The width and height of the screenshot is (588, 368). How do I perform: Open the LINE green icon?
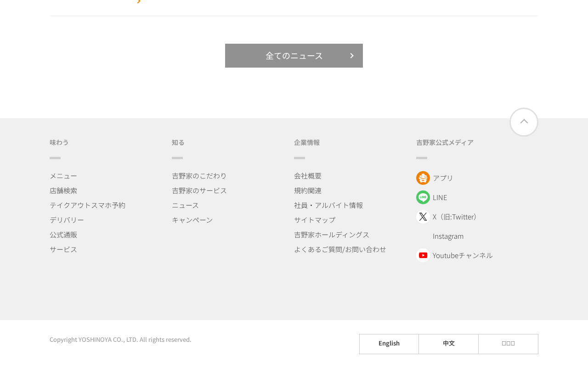click(423, 197)
